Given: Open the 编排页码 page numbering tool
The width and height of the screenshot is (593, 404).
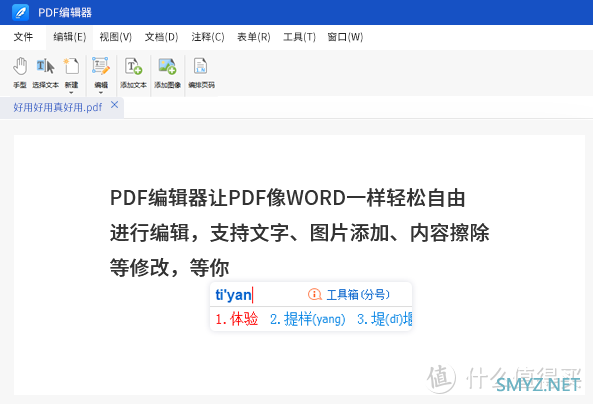Looking at the screenshot, I should click(x=201, y=73).
